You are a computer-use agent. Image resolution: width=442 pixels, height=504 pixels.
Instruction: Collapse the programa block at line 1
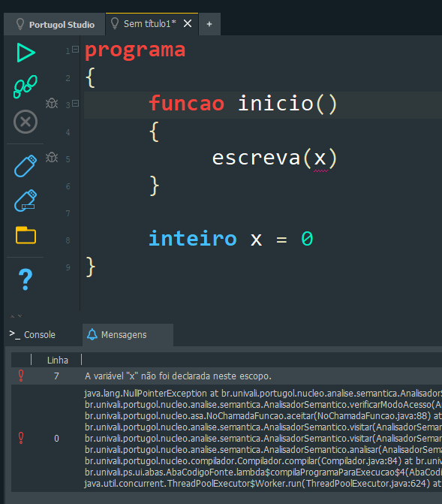point(76,49)
